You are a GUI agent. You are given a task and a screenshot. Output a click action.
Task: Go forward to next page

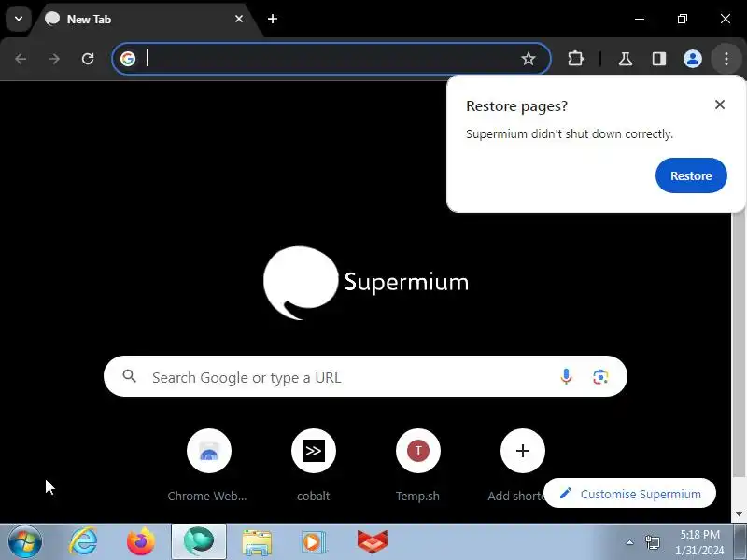(x=54, y=59)
